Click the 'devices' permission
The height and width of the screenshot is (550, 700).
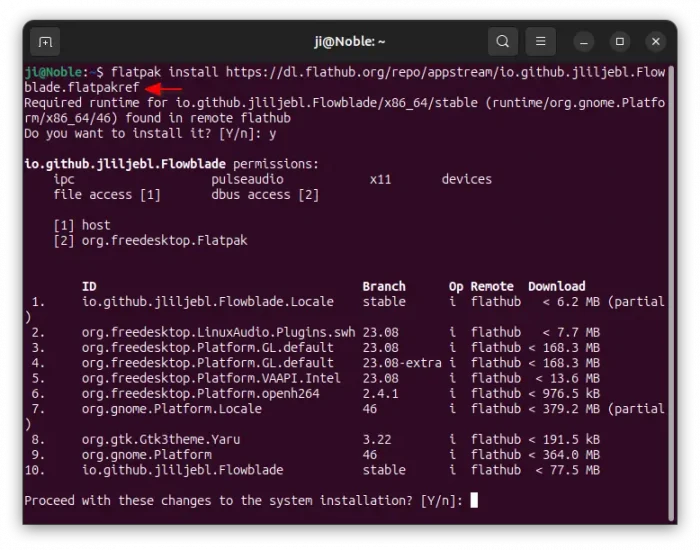(x=467, y=179)
